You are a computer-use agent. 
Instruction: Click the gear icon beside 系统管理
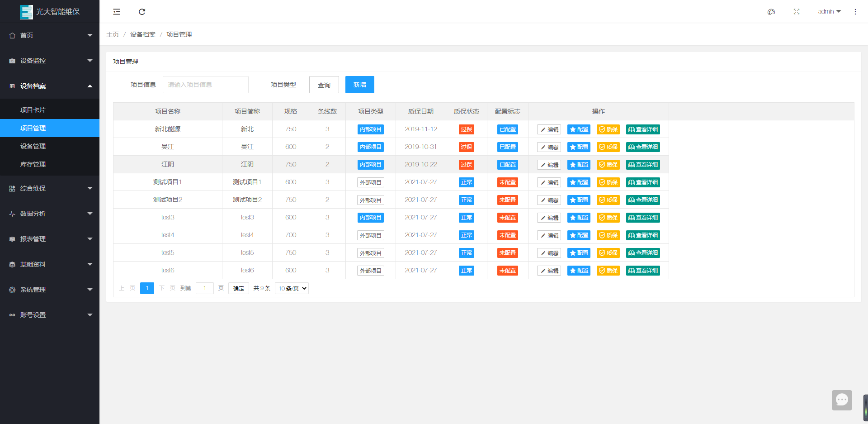[12, 290]
